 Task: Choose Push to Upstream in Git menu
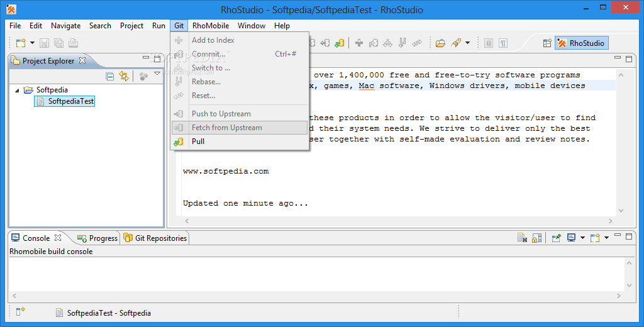(x=240, y=114)
